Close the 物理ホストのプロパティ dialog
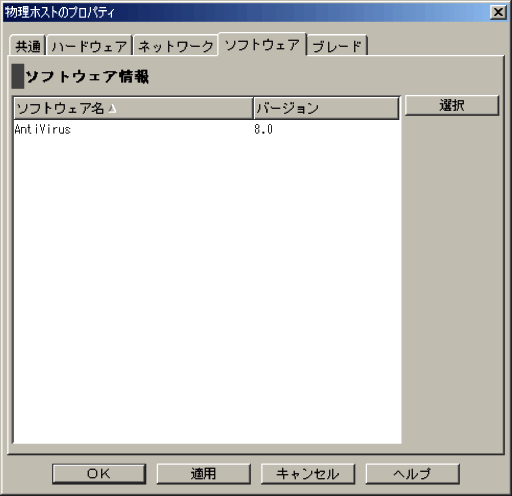 498,12
